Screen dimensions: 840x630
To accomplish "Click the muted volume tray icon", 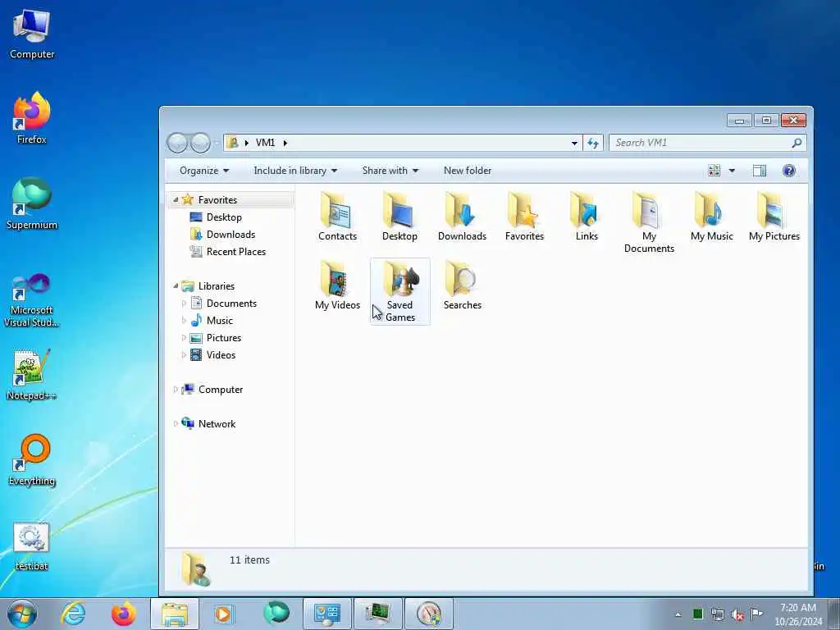I will [x=737, y=614].
